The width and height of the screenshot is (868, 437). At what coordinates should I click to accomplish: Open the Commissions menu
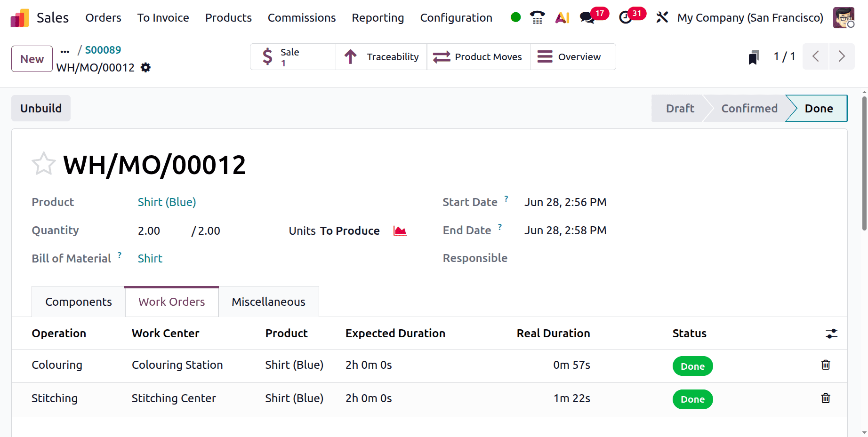point(302,18)
